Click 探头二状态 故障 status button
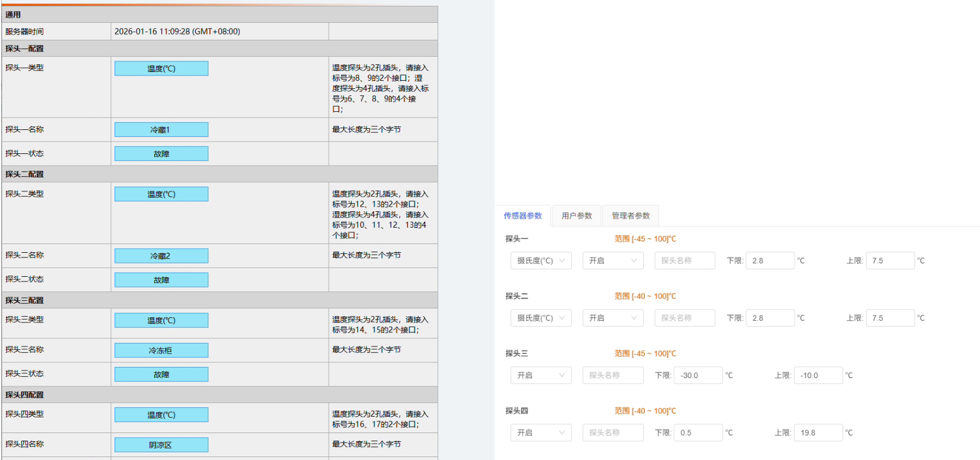Viewport: 980px width, 460px height. [x=161, y=280]
